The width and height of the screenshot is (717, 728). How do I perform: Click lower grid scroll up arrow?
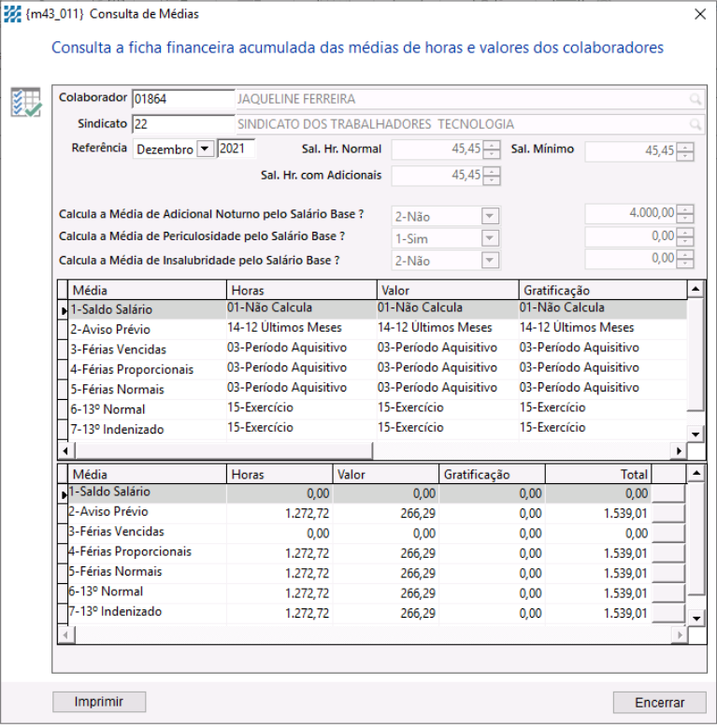click(696, 474)
